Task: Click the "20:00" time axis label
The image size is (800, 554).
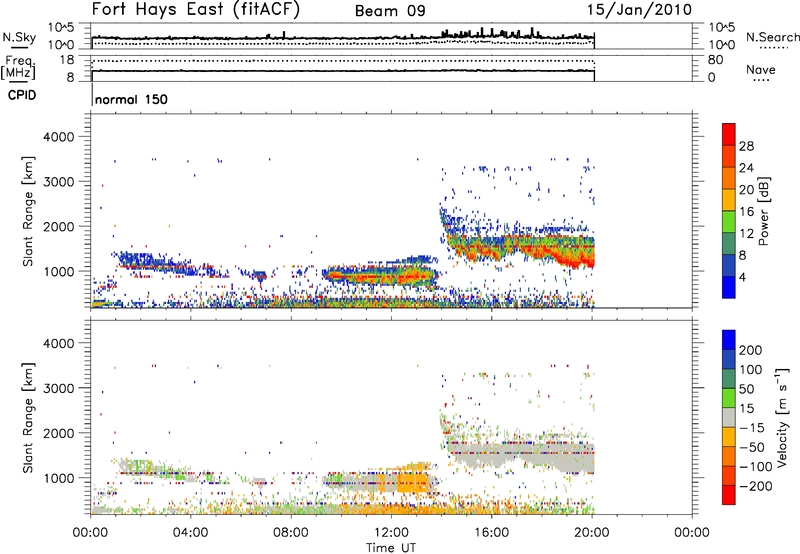Action: (x=591, y=533)
